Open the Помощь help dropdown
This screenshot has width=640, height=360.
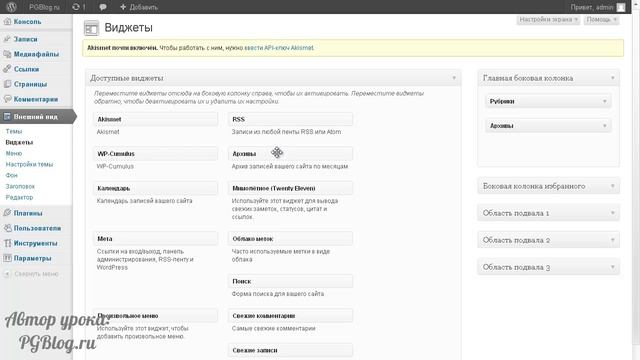click(601, 20)
